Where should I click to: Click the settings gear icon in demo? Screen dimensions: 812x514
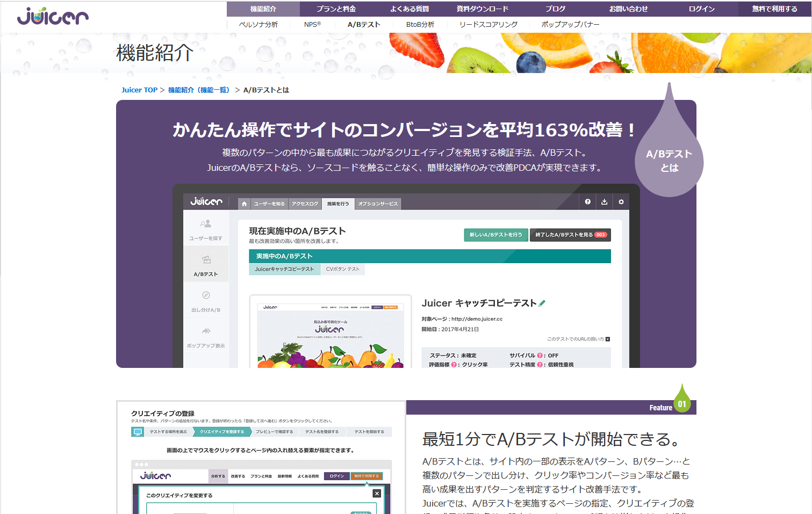click(621, 202)
